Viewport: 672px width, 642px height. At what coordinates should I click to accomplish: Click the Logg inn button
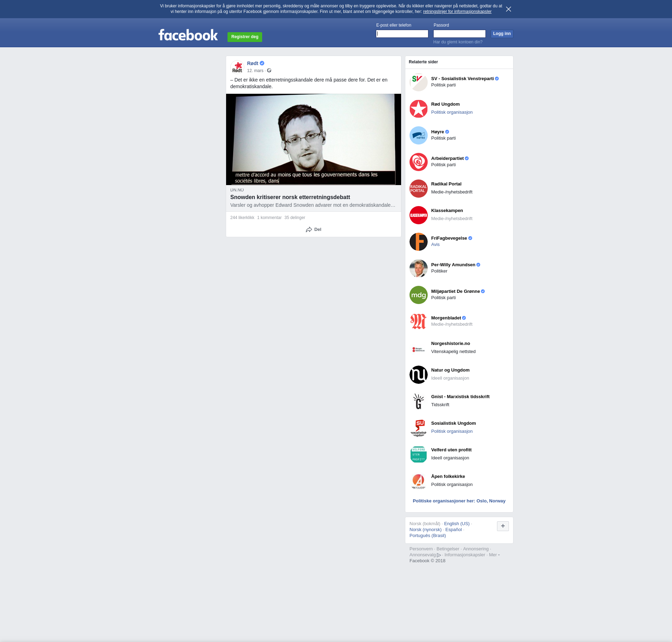pyautogui.click(x=502, y=34)
